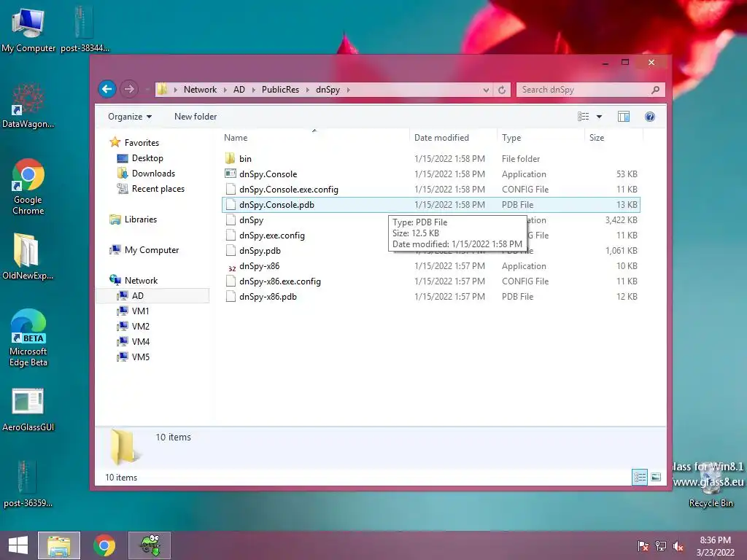Click the muted volume tray icon

pyautogui.click(x=678, y=546)
